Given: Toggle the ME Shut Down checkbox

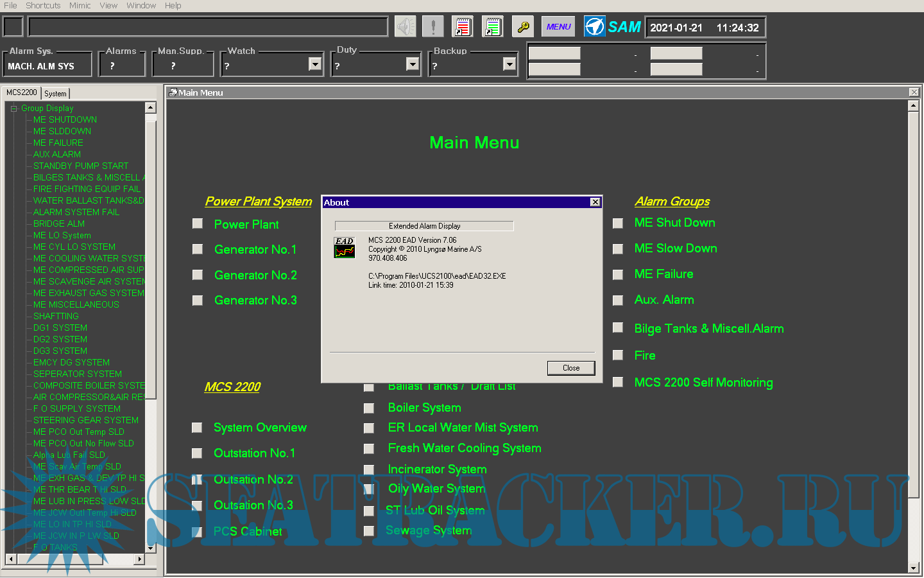Looking at the screenshot, I should tap(618, 223).
